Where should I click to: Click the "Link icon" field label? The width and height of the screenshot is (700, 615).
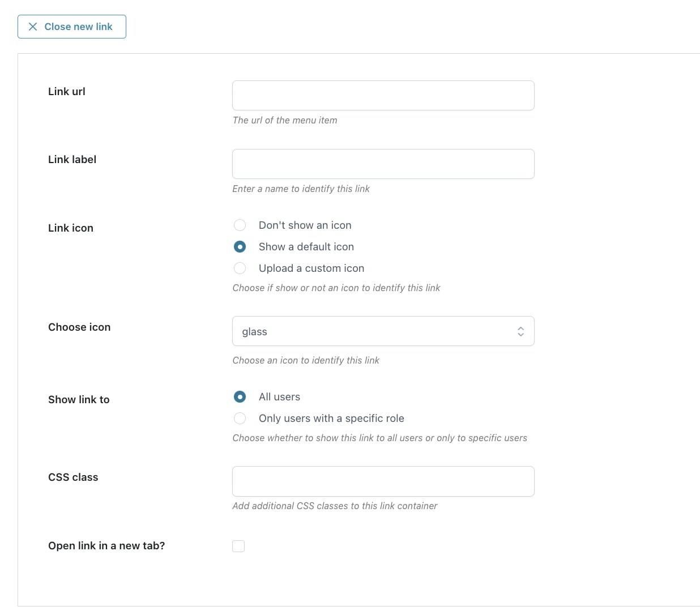click(71, 228)
